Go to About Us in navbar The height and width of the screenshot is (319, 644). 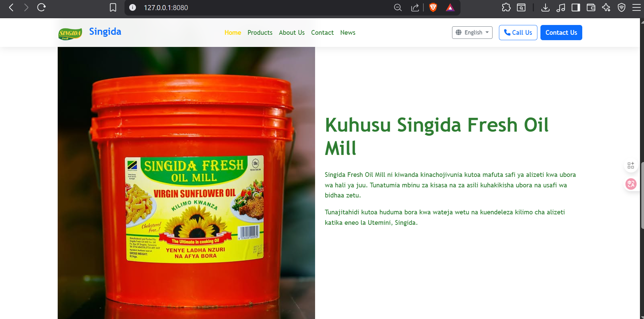[291, 32]
